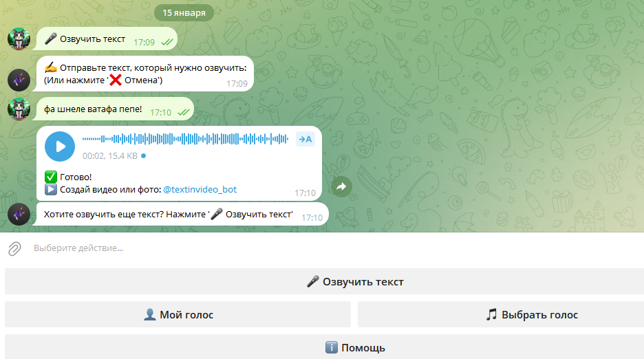Click the message input field
Screen dimensions: 644x359
(x=336, y=248)
